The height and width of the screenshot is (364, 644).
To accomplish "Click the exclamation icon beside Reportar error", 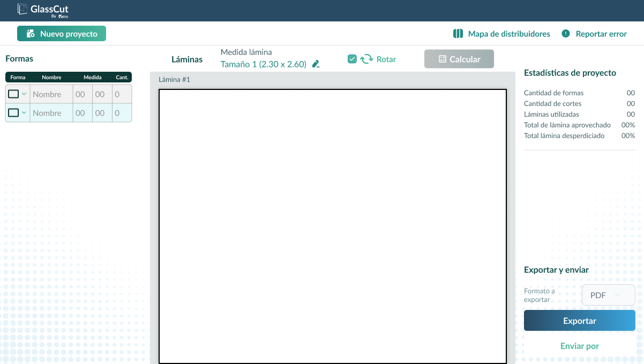I will tap(566, 34).
